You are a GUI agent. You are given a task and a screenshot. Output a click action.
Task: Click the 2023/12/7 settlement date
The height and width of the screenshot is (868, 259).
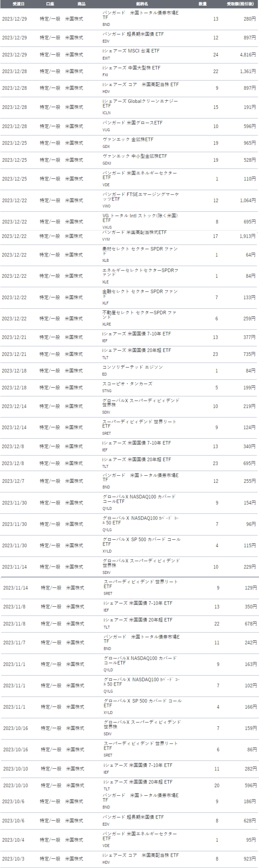pyautogui.click(x=13, y=481)
